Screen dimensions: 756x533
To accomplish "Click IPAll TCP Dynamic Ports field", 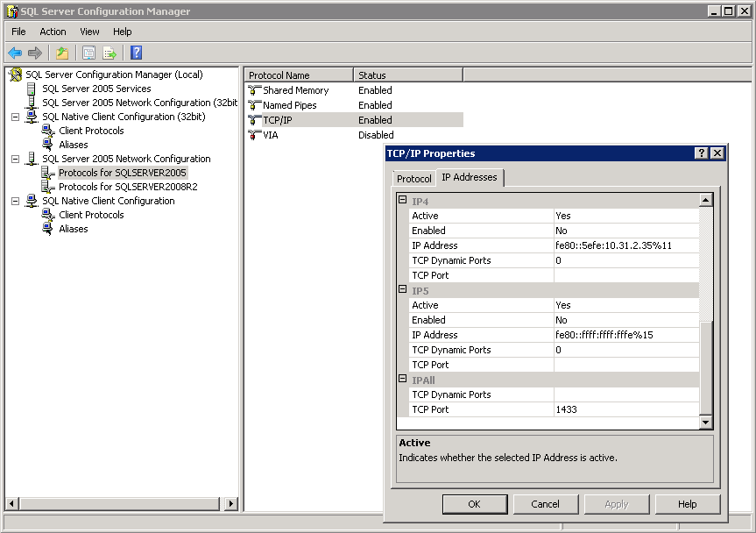I will pos(626,394).
